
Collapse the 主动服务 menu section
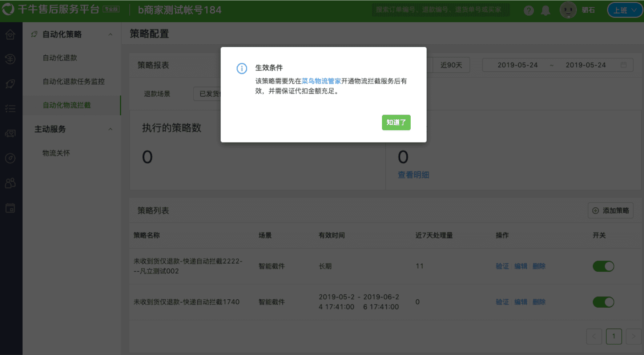point(110,129)
